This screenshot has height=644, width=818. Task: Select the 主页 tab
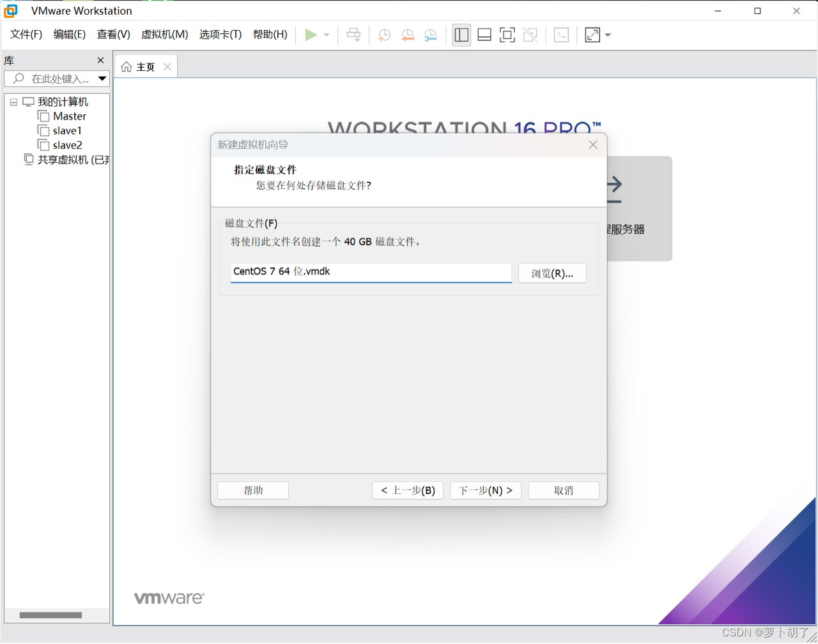[x=146, y=67]
